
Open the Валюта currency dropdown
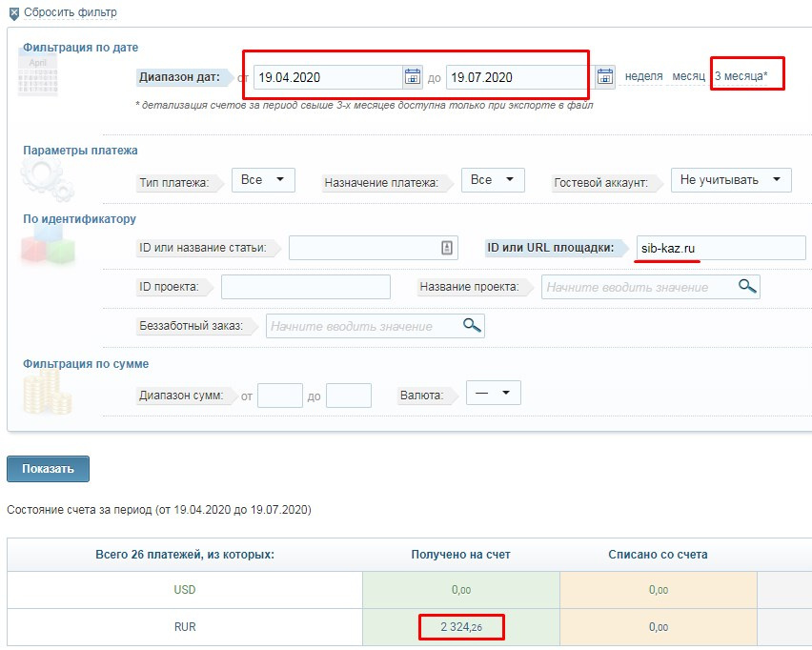[494, 393]
